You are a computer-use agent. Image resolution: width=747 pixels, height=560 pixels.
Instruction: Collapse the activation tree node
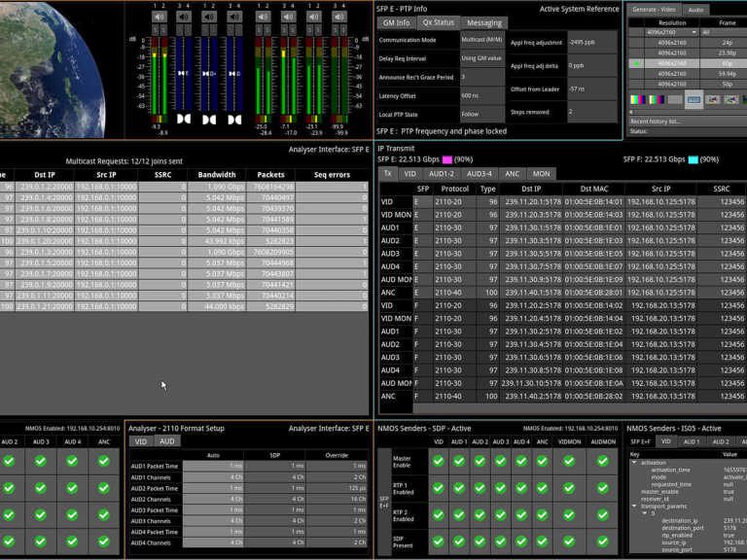coord(634,463)
